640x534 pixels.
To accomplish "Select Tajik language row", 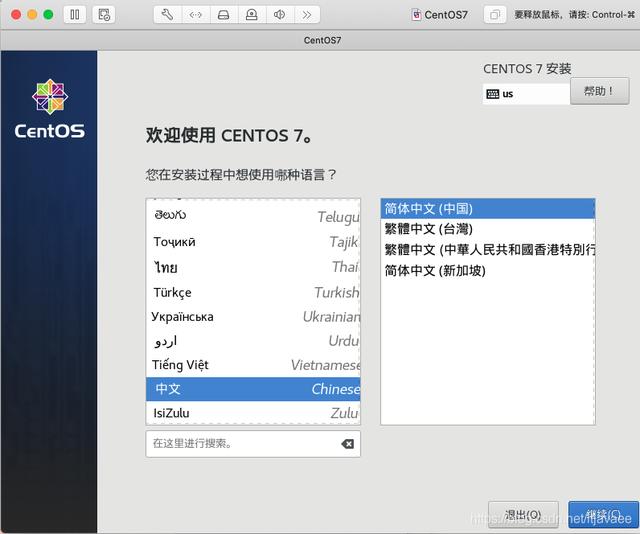I will coord(253,242).
